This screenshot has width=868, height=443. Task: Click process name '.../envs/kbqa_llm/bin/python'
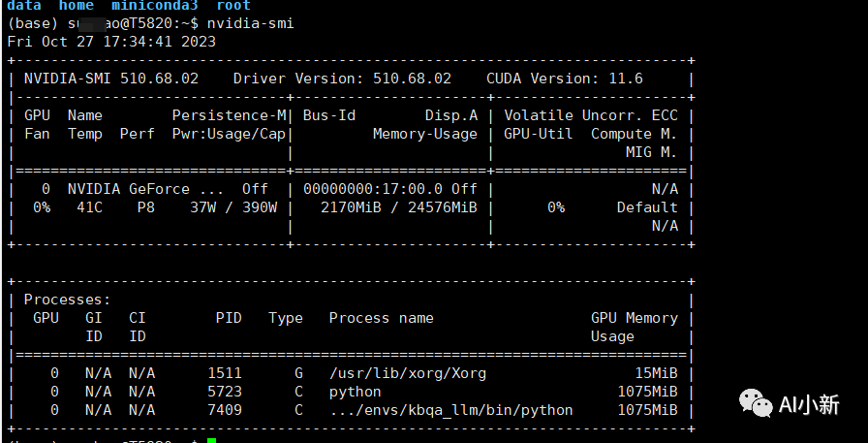pyautogui.click(x=451, y=410)
